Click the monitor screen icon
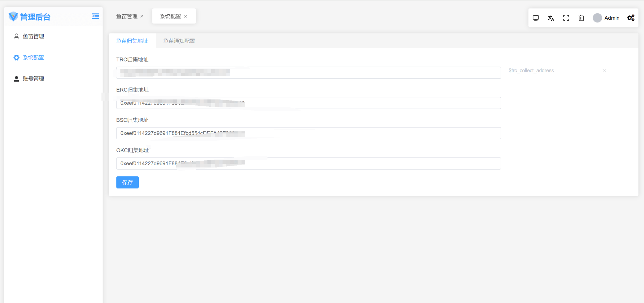 (x=536, y=18)
